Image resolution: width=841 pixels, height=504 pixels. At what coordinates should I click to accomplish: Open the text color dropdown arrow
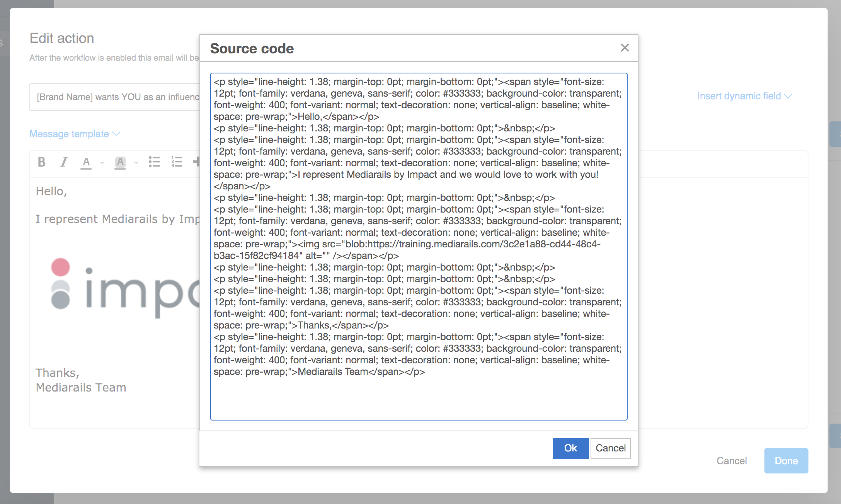pos(102,163)
